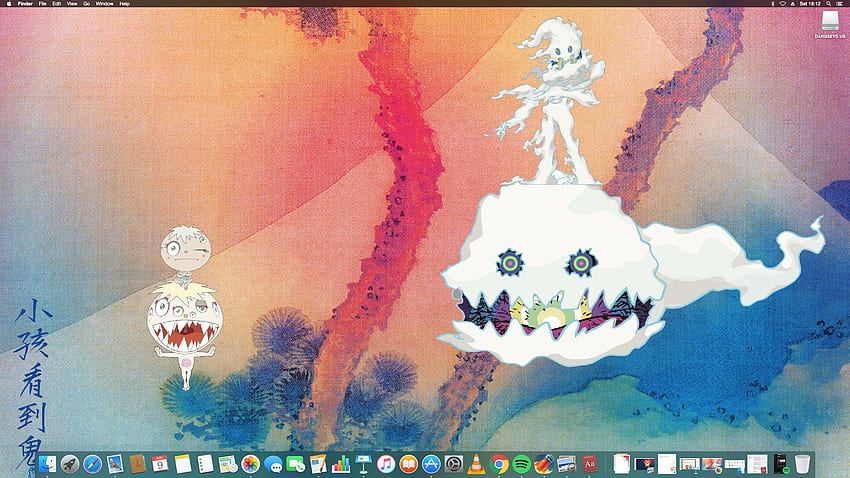Image resolution: width=850 pixels, height=478 pixels.
Task: Open Numbers bar chart icon in dock
Action: [341, 464]
